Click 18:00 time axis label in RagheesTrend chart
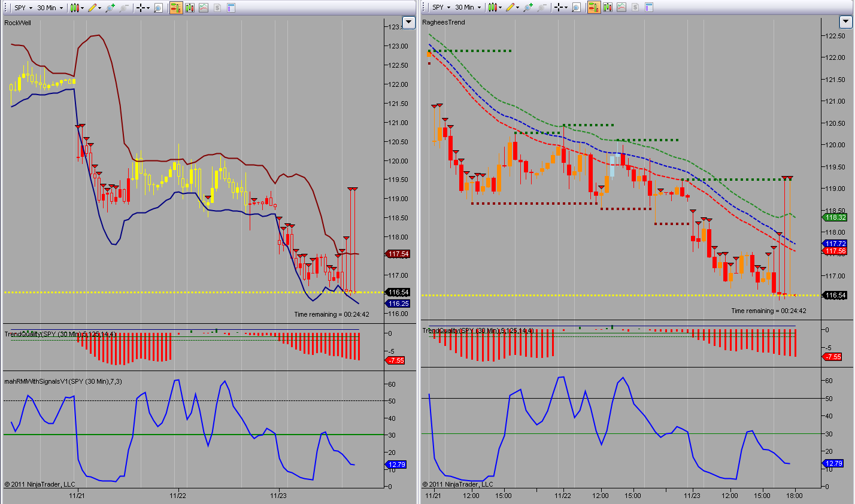Viewport: 855px width, 504px height. pyautogui.click(x=795, y=495)
